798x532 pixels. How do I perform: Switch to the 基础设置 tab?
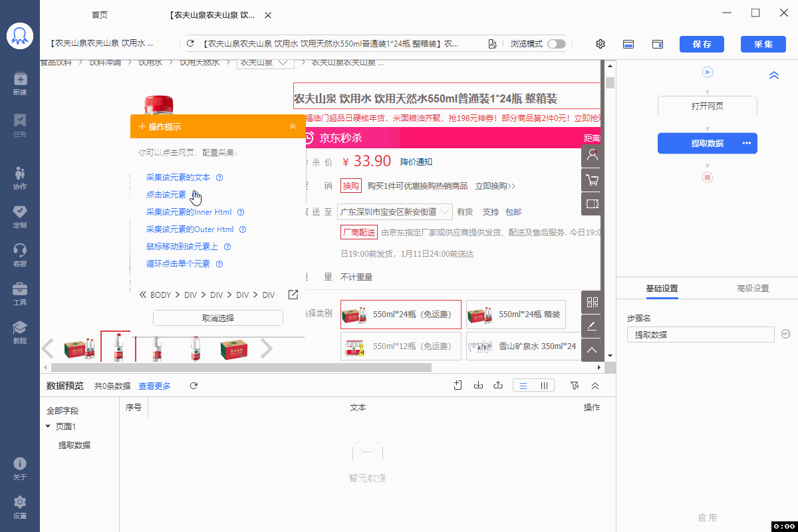pyautogui.click(x=662, y=289)
